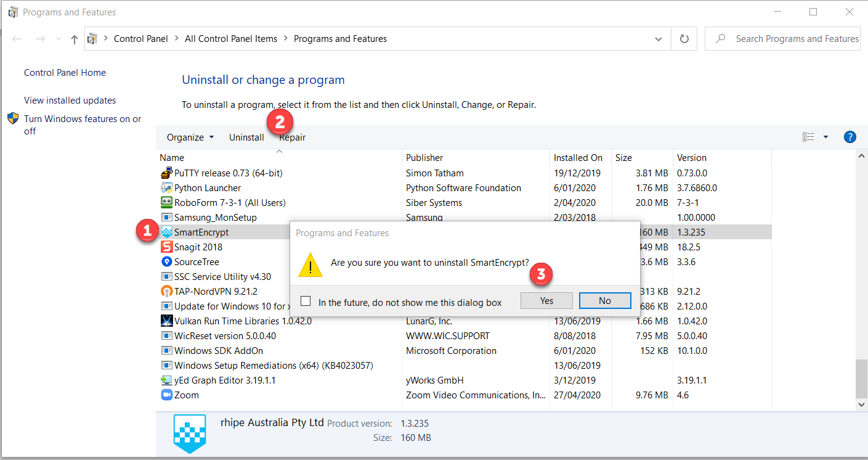
Task: Open the Organize dropdown menu
Action: click(x=190, y=138)
